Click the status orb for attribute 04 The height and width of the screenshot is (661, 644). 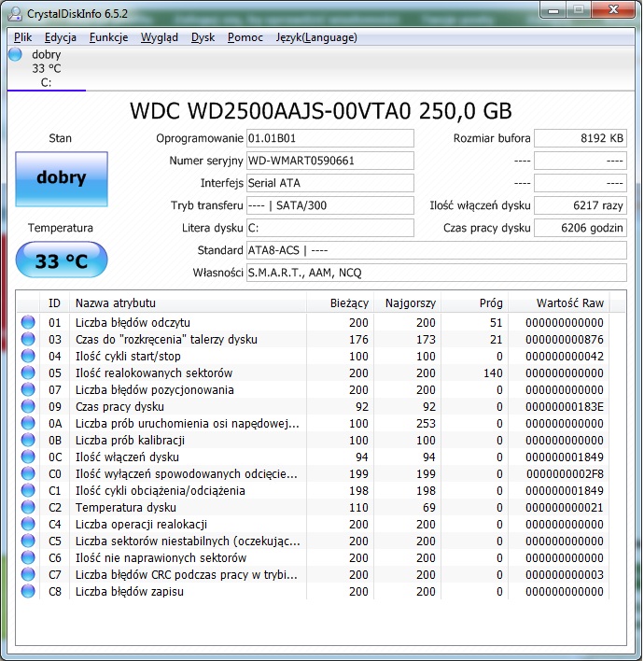(28, 357)
